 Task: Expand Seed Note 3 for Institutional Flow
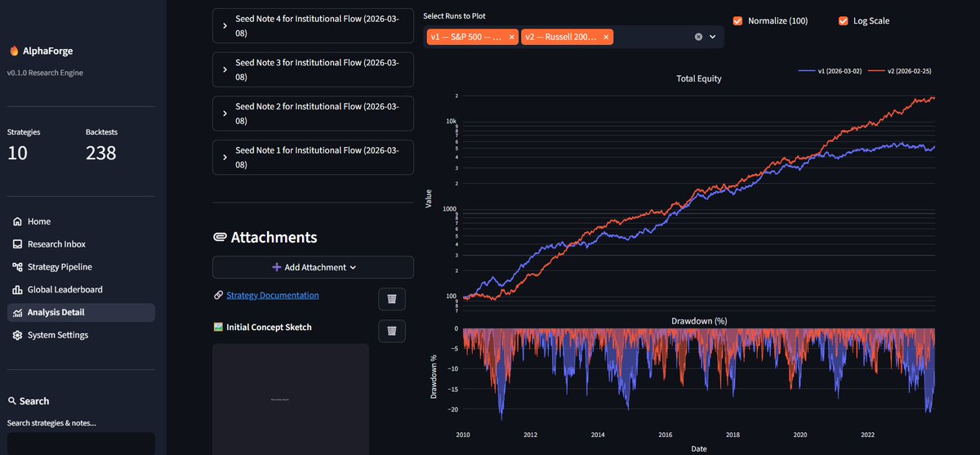click(313, 69)
